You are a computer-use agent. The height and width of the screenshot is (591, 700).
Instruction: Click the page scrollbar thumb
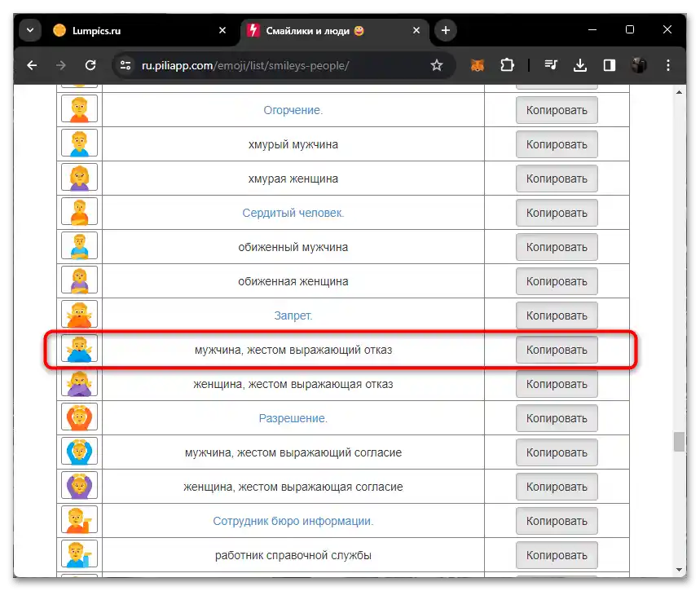[x=679, y=442]
